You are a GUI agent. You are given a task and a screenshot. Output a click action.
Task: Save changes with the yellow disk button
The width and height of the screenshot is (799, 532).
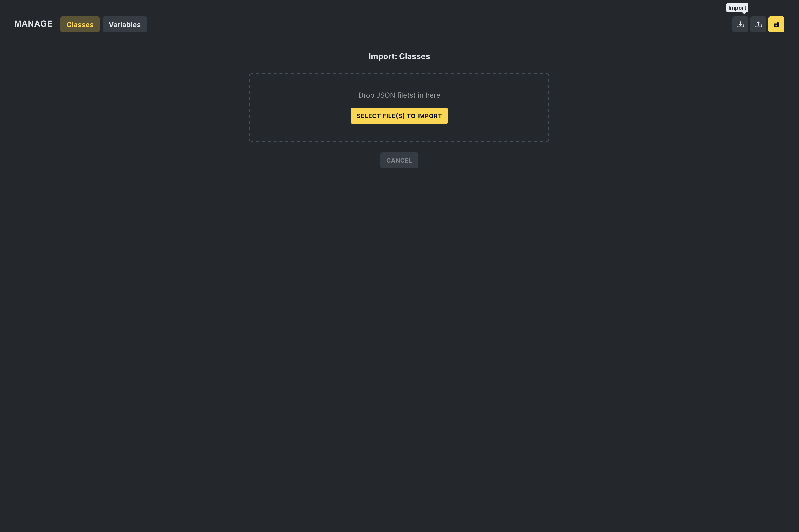click(776, 24)
